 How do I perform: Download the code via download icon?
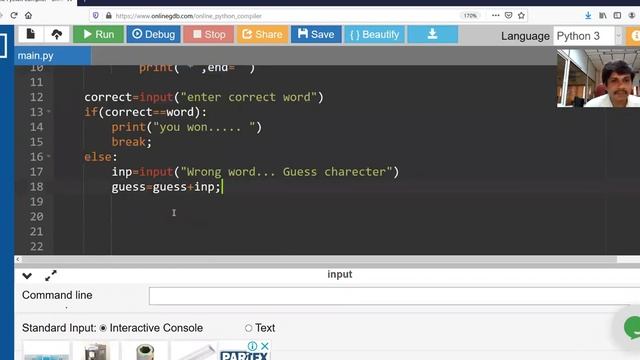(x=433, y=34)
